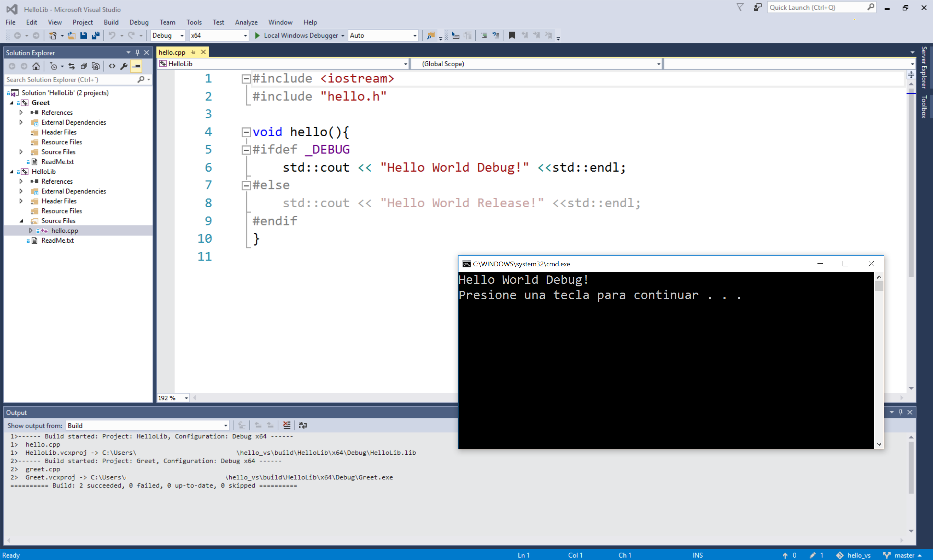Image resolution: width=933 pixels, height=560 pixels.
Task: Click the hello.cpp file in Solution Explorer
Action: click(64, 230)
